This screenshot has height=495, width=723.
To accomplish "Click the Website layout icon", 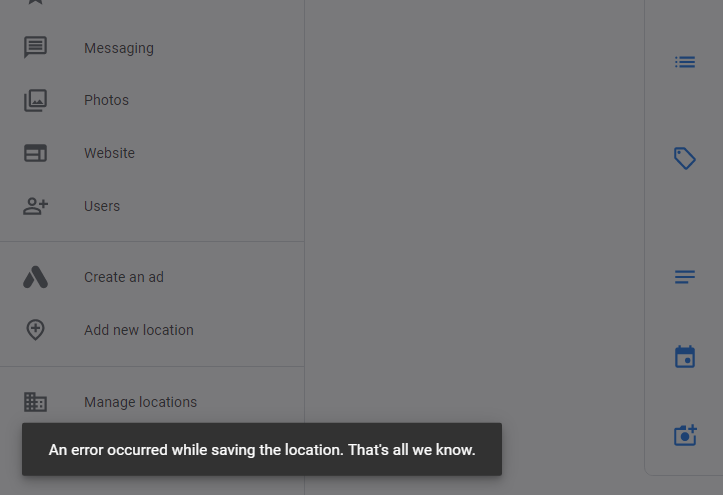I will [36, 153].
